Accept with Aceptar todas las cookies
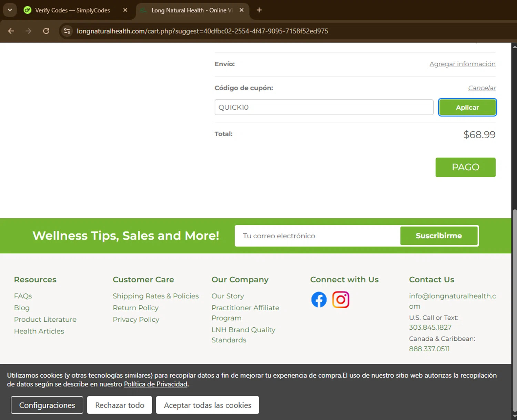Viewport: 517px width, 420px height. [207, 405]
